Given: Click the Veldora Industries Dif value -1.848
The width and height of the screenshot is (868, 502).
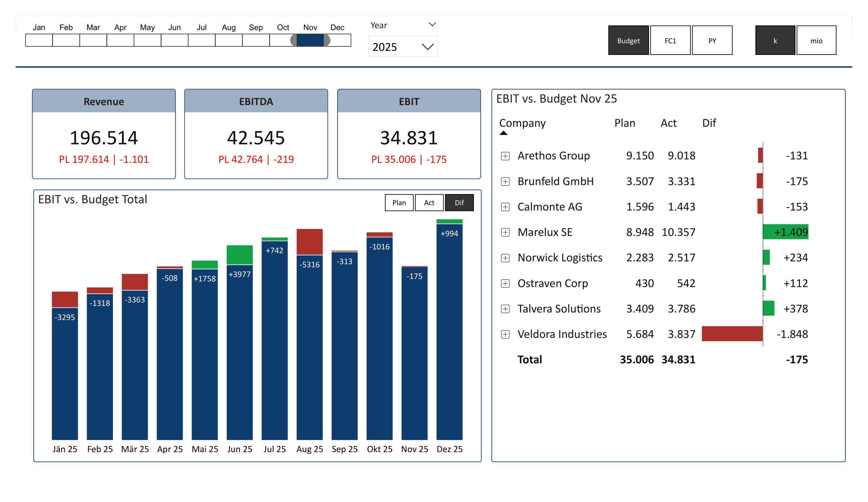Looking at the screenshot, I should (792, 334).
